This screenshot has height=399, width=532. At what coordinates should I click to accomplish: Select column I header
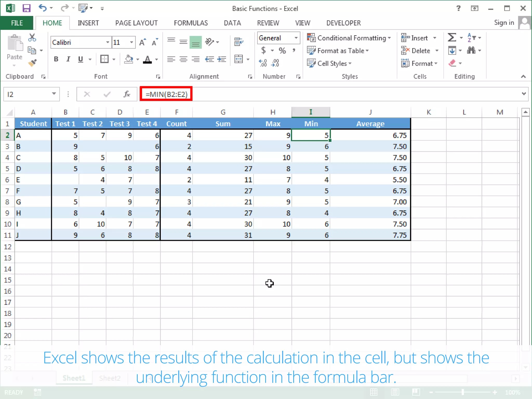(311, 112)
